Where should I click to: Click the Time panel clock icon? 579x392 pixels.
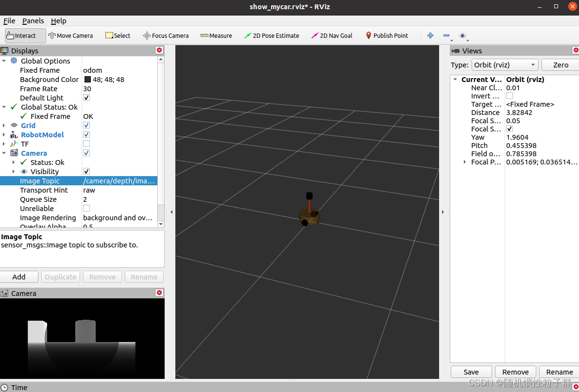4,387
